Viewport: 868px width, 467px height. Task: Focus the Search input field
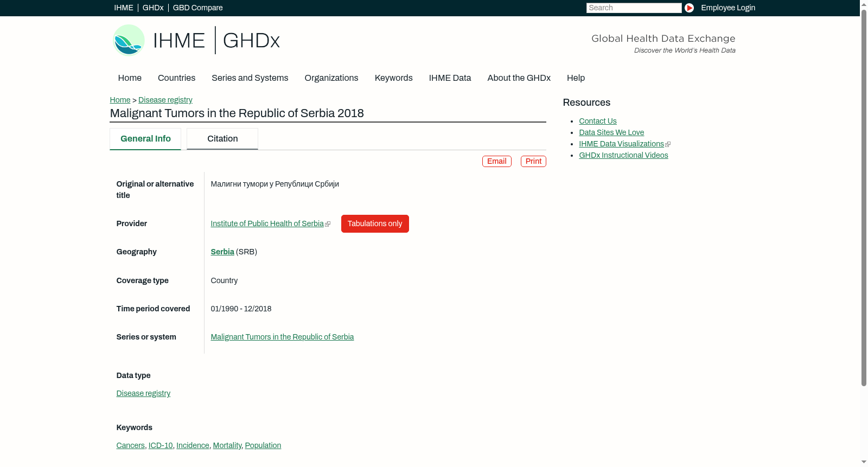pos(634,8)
